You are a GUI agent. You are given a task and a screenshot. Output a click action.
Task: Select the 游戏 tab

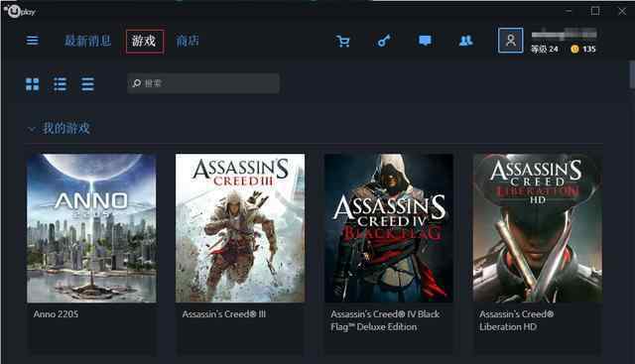click(145, 41)
